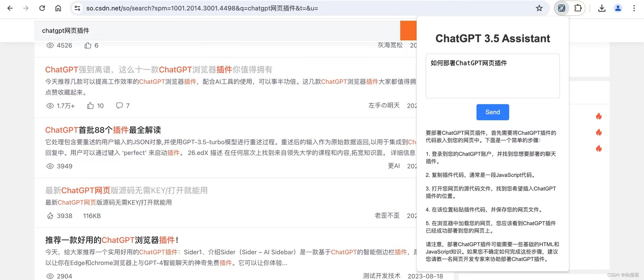Open article ChatGPT首批88个插件最全解读

point(103,130)
